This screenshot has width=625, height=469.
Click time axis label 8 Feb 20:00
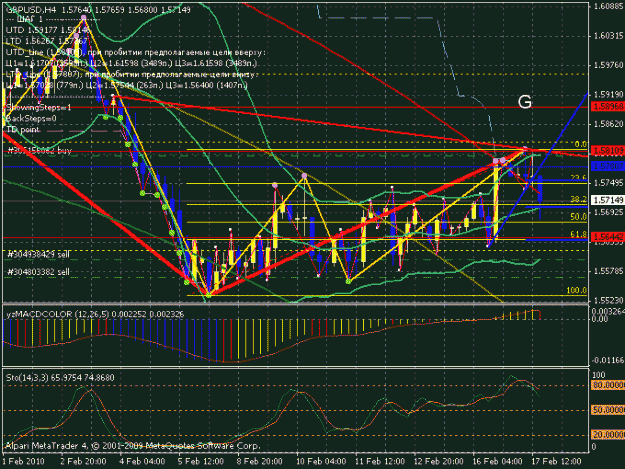(x=259, y=461)
